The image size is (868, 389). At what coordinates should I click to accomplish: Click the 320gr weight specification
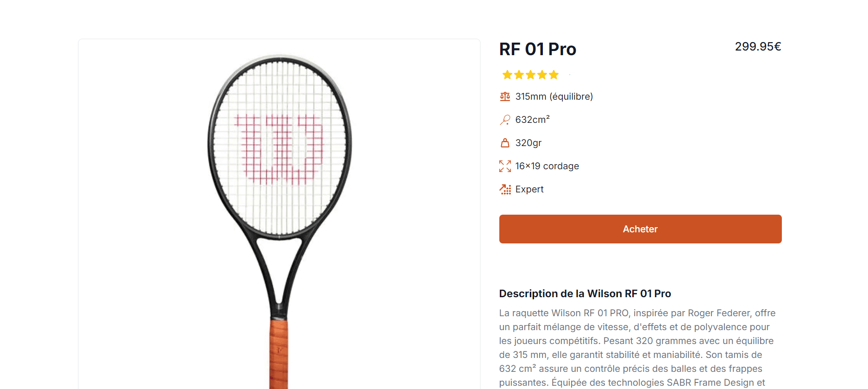pyautogui.click(x=528, y=142)
